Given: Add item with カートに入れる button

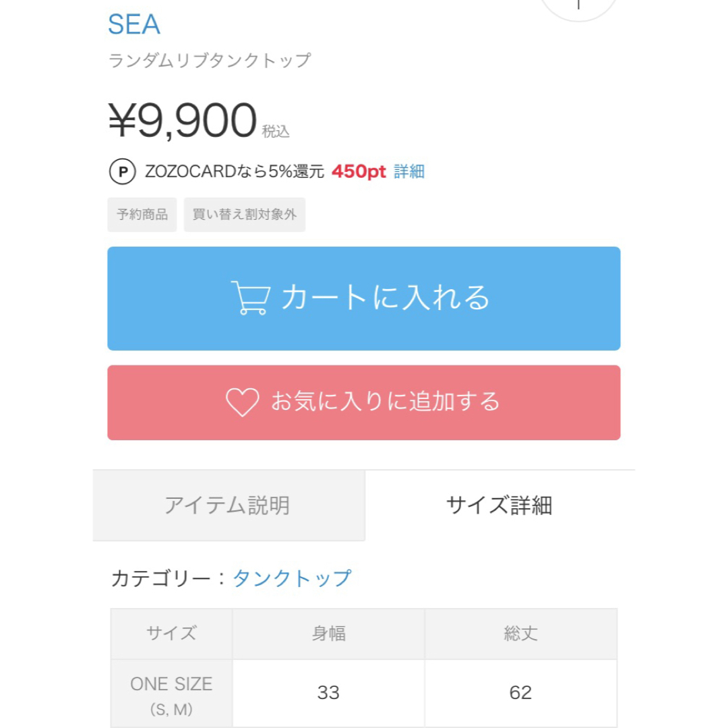Looking at the screenshot, I should (364, 299).
